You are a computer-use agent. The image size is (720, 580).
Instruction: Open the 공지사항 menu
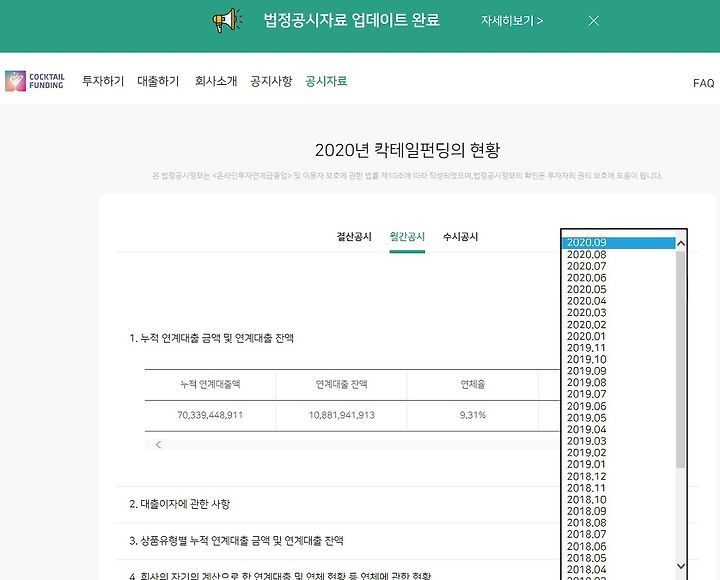pyautogui.click(x=271, y=81)
